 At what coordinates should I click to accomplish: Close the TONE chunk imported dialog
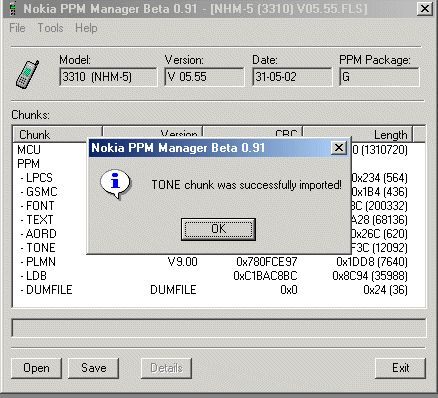pos(339,148)
